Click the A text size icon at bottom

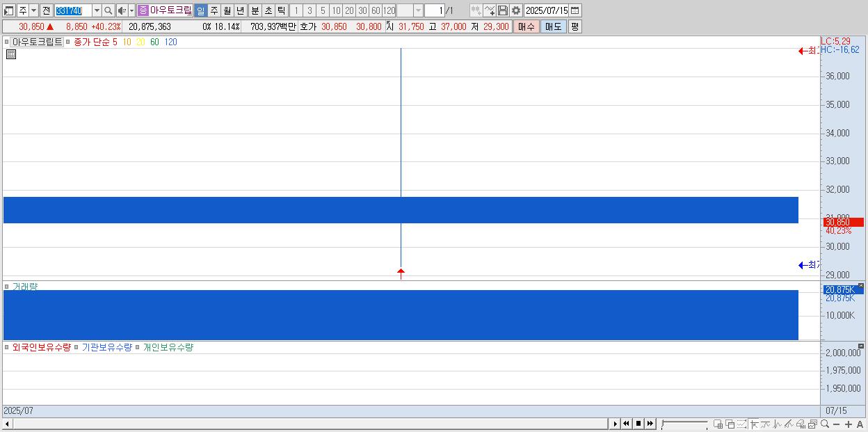pos(860,424)
